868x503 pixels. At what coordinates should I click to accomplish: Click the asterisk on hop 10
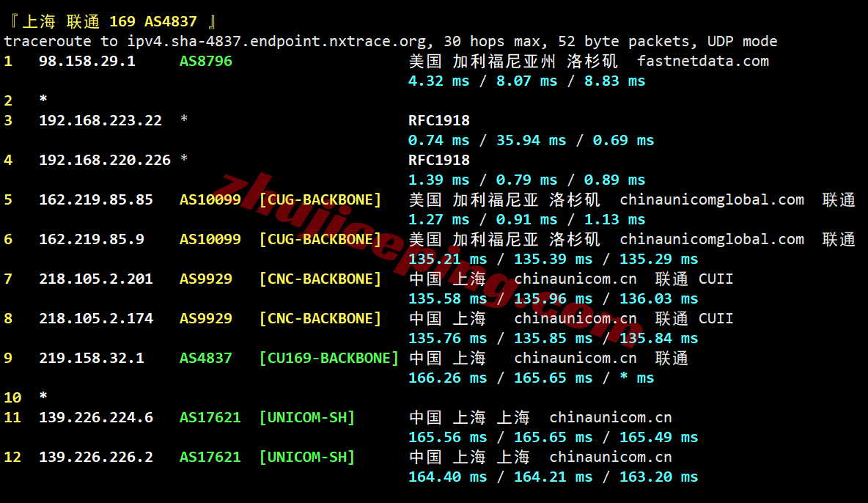[x=43, y=396]
